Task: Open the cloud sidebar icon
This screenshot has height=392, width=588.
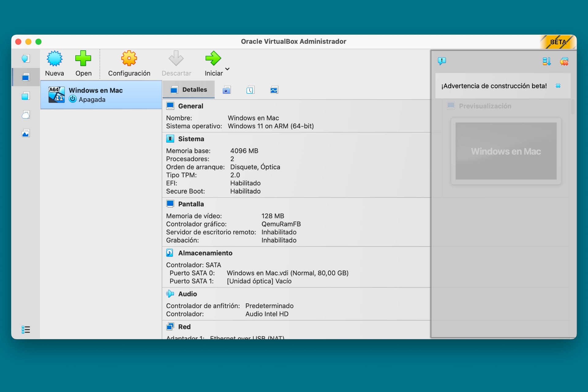Action: [26, 115]
